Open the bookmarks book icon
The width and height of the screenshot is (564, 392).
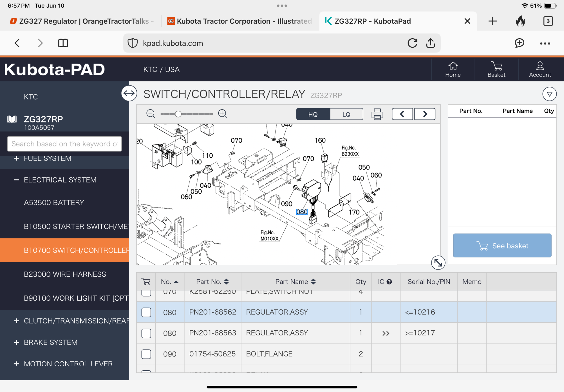pos(63,43)
